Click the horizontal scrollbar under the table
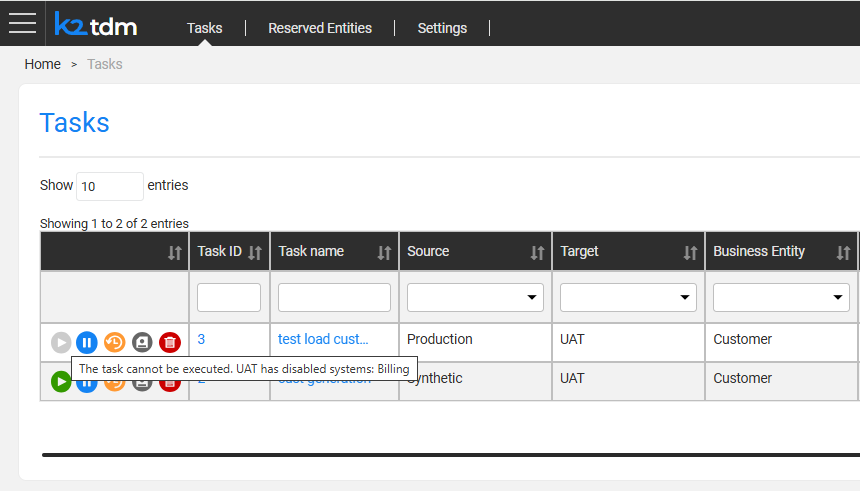The image size is (860, 491). click(x=450, y=454)
